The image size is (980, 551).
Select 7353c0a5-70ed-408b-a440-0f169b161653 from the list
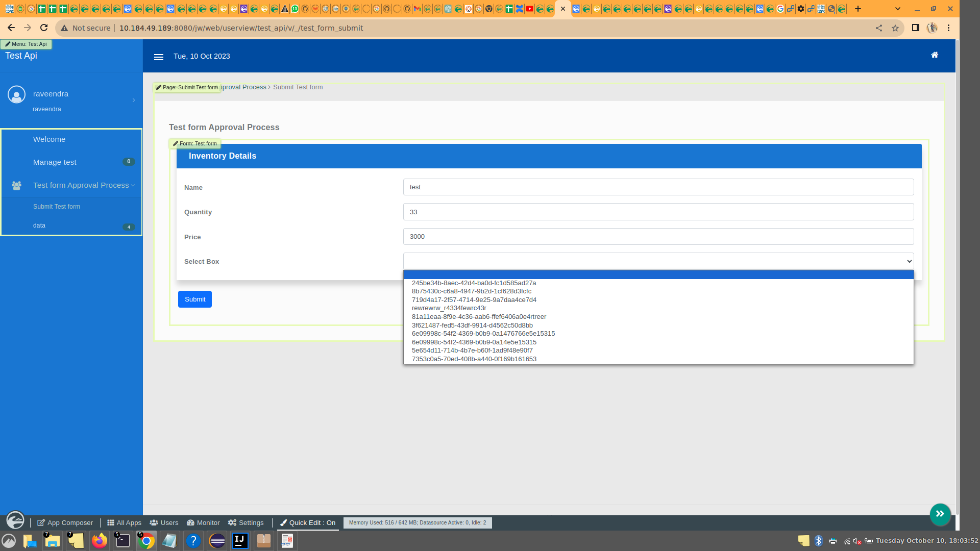click(474, 359)
